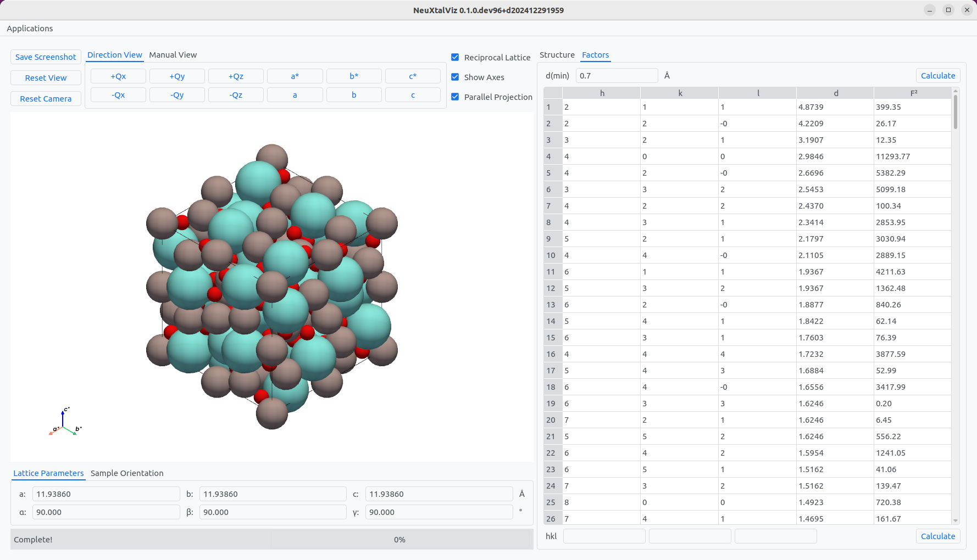Disable Parallel Projection checkbox
977x560 pixels.
[455, 97]
